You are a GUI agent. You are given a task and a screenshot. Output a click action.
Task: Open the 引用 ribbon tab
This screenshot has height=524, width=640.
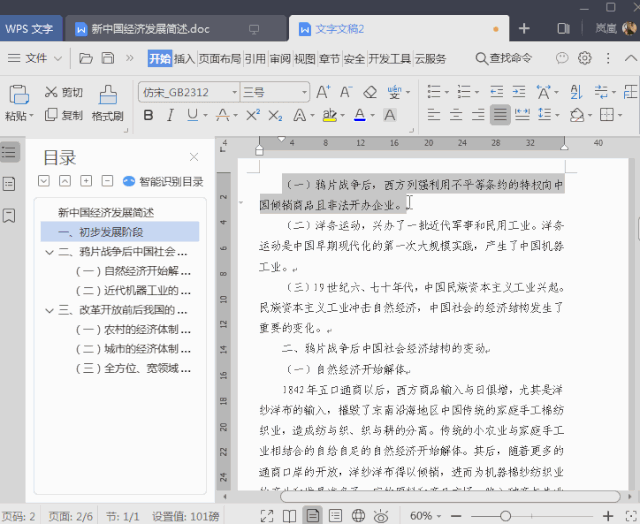coord(255,59)
